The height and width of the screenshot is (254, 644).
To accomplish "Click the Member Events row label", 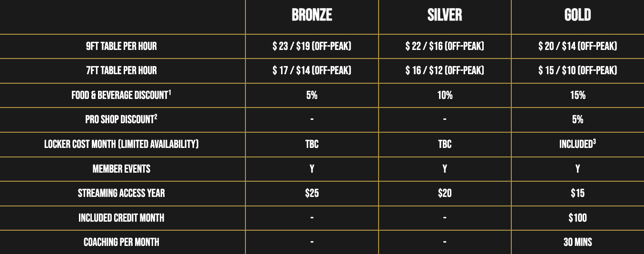I will [121, 169].
